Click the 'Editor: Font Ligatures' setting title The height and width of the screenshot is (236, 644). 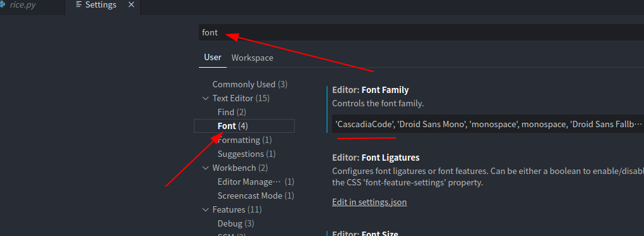(376, 158)
